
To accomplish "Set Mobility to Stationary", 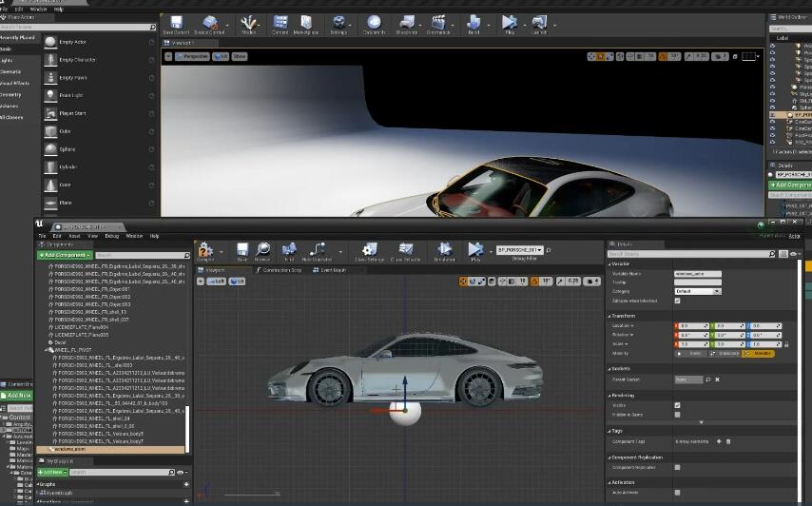I will click(725, 354).
